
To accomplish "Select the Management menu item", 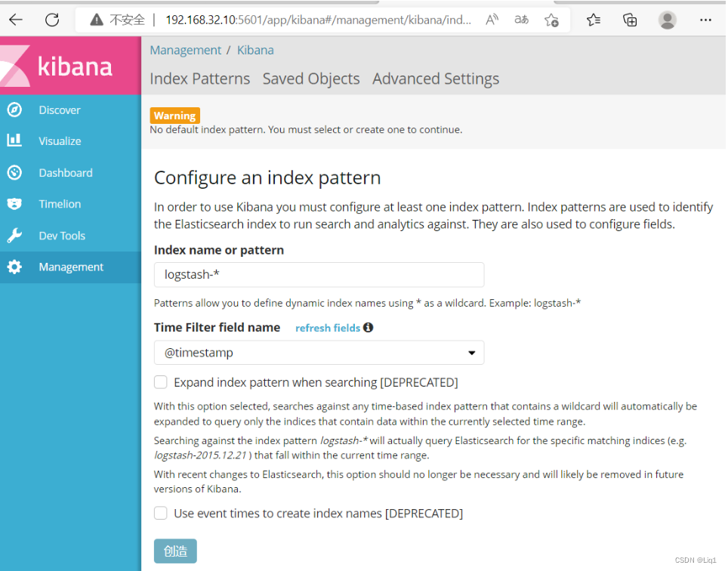I will click(70, 267).
